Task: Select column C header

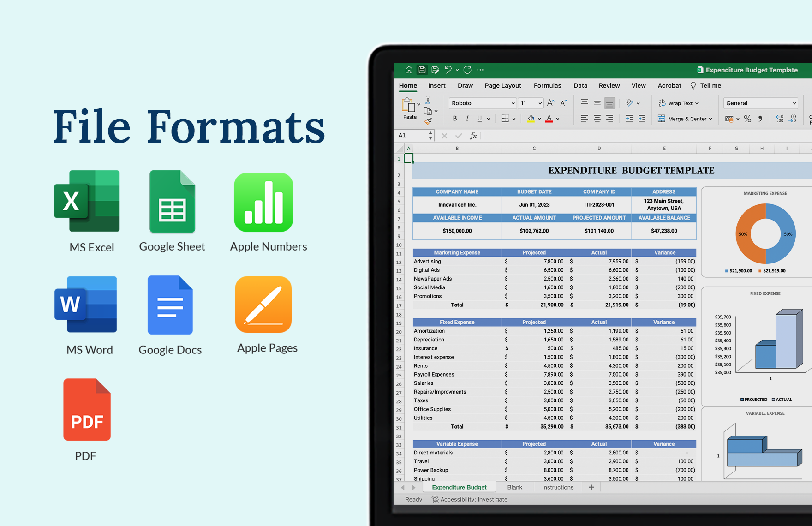Action: click(x=534, y=149)
